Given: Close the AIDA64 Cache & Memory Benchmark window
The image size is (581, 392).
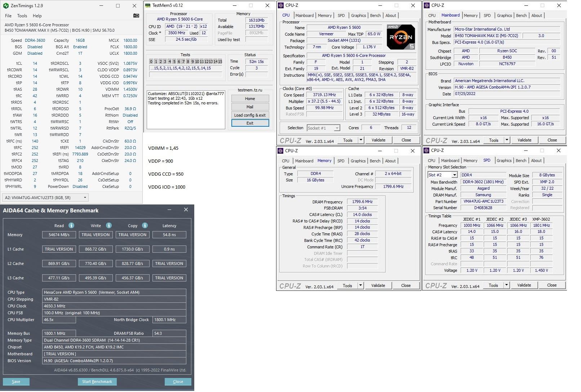Looking at the screenshot, I should pyautogui.click(x=186, y=209).
